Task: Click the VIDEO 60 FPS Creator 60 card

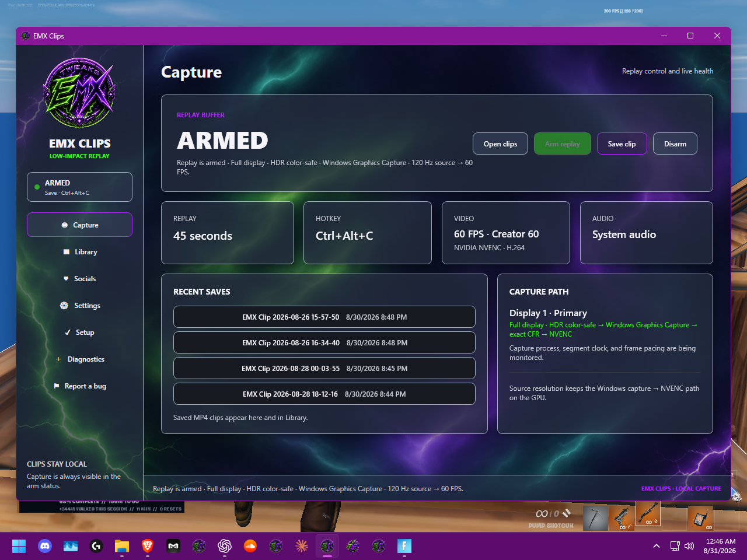Action: (506, 233)
